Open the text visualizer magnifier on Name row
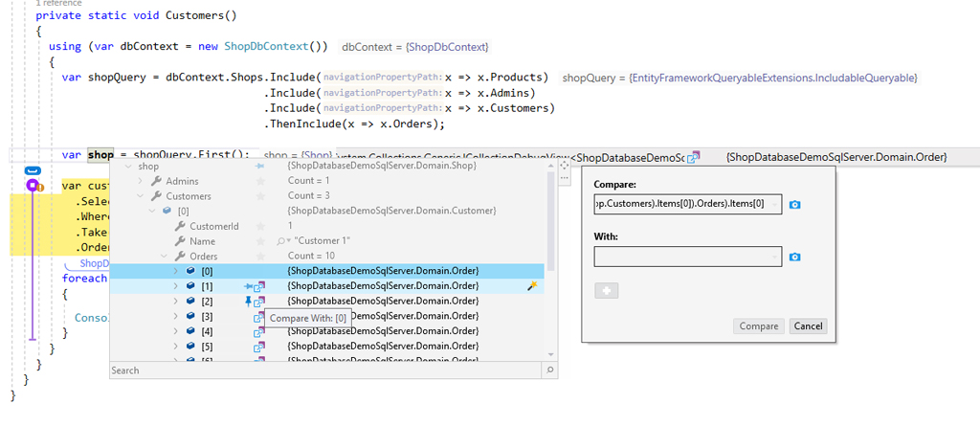Screen dimensions: 980x426 point(280,241)
